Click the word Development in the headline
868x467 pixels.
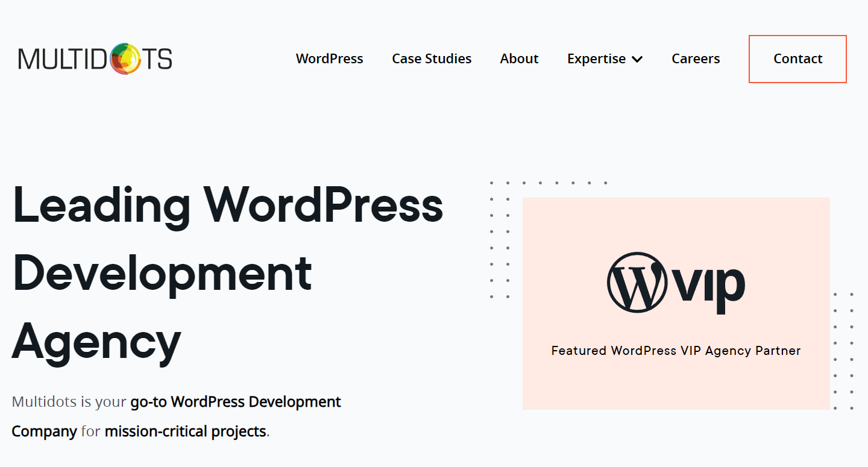pyautogui.click(x=162, y=273)
